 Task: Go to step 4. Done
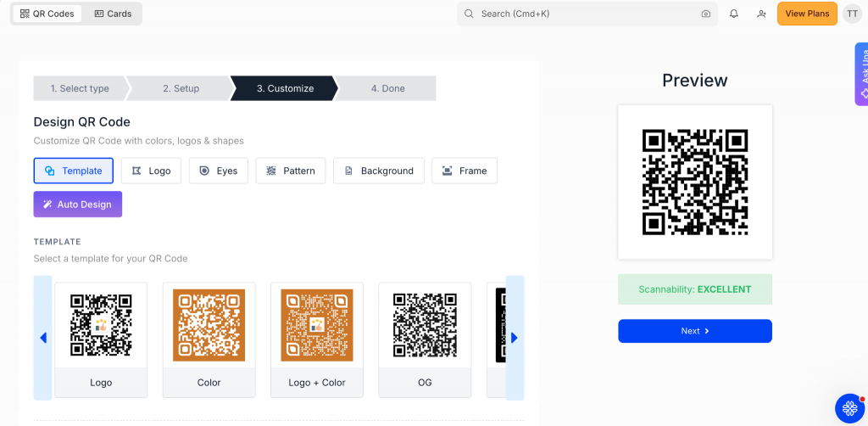(387, 88)
